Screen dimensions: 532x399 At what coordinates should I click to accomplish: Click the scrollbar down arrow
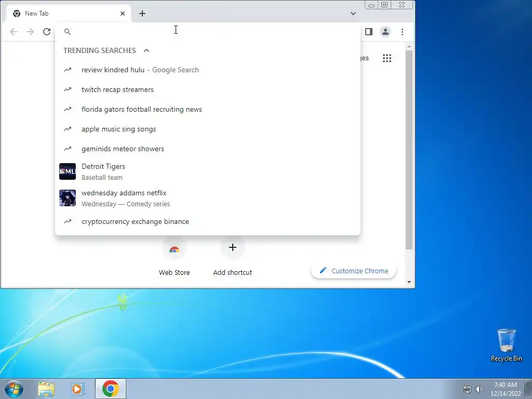409,282
